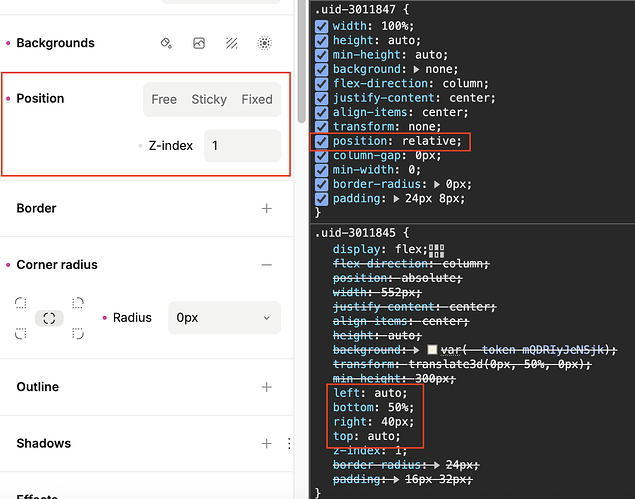Uncheck the transform none declaration
This screenshot has width=635, height=499.
pos(321,127)
